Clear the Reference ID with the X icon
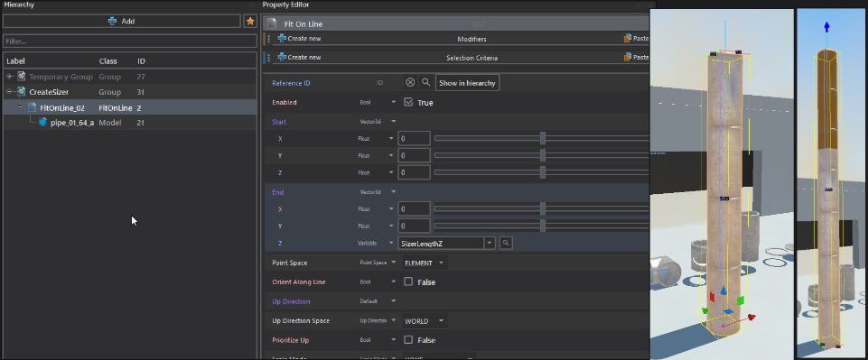 pyautogui.click(x=410, y=82)
